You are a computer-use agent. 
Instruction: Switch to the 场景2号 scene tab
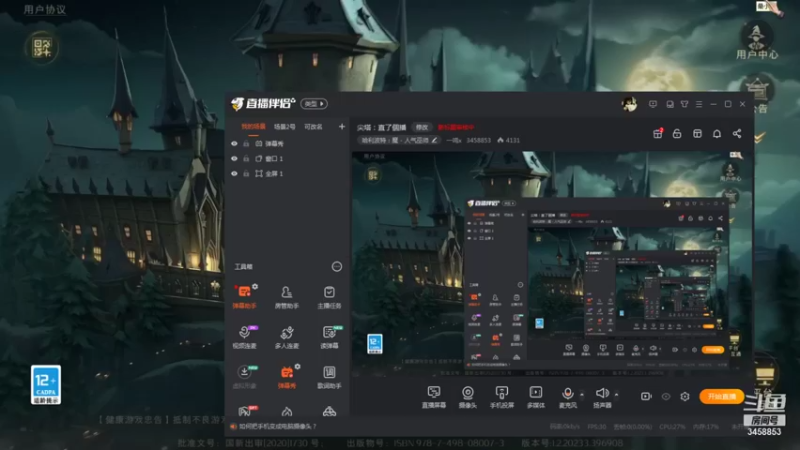[x=284, y=127]
